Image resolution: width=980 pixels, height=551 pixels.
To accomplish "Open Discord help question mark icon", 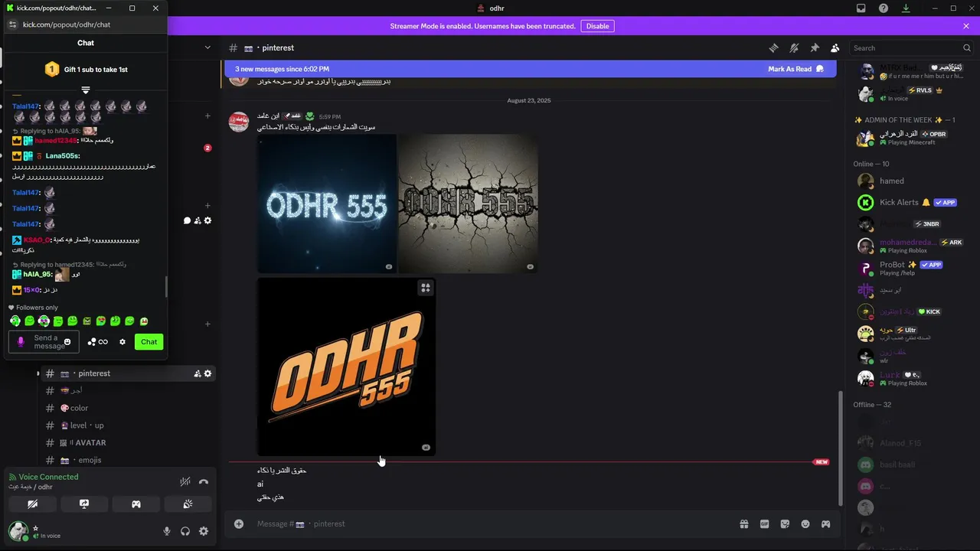I will (x=884, y=8).
